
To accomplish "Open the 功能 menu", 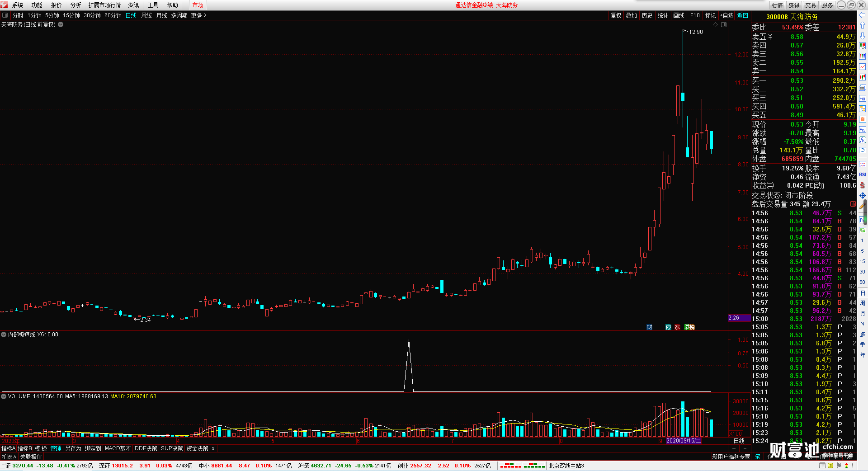I will [37, 5].
